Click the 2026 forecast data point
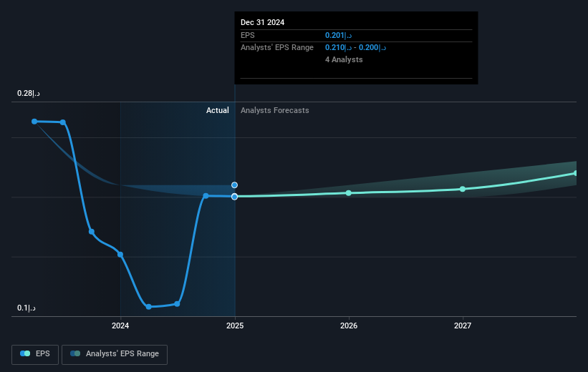The width and height of the screenshot is (588, 372). pos(349,193)
